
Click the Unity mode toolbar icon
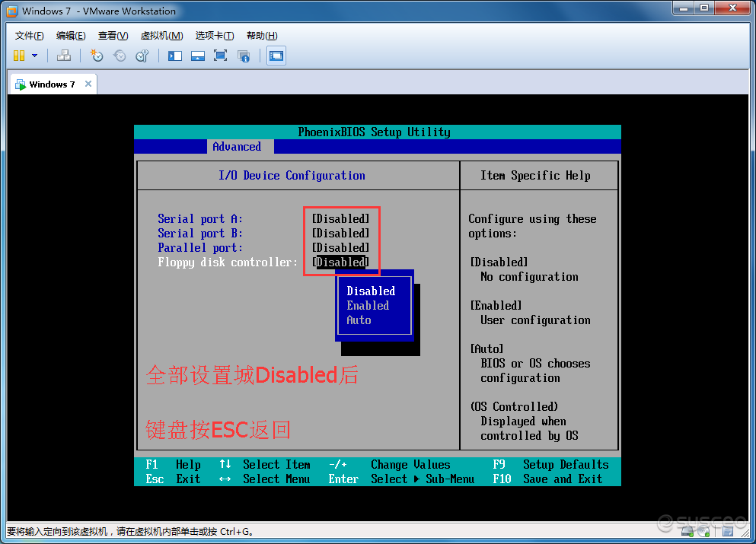tap(244, 56)
